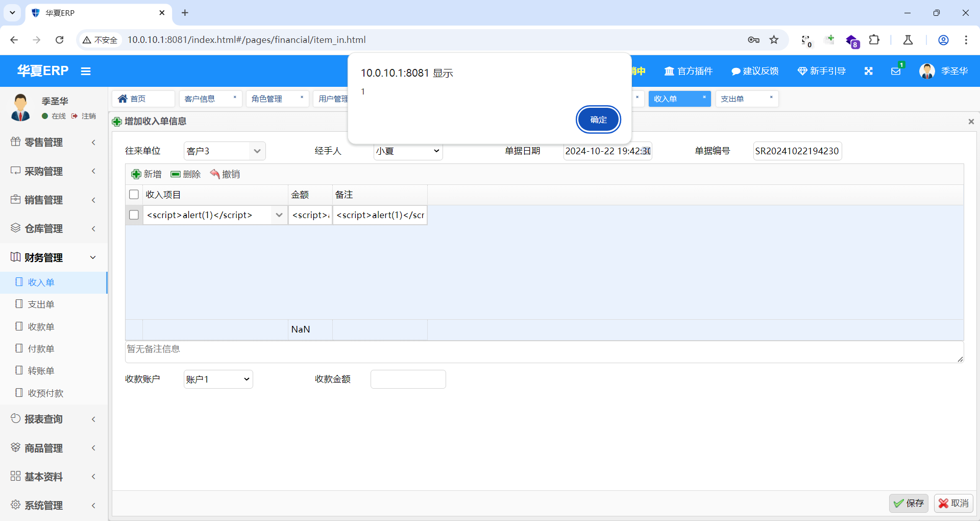The height and width of the screenshot is (521, 980).
Task: Expand the 系统管理 menu
Action: tap(54, 505)
